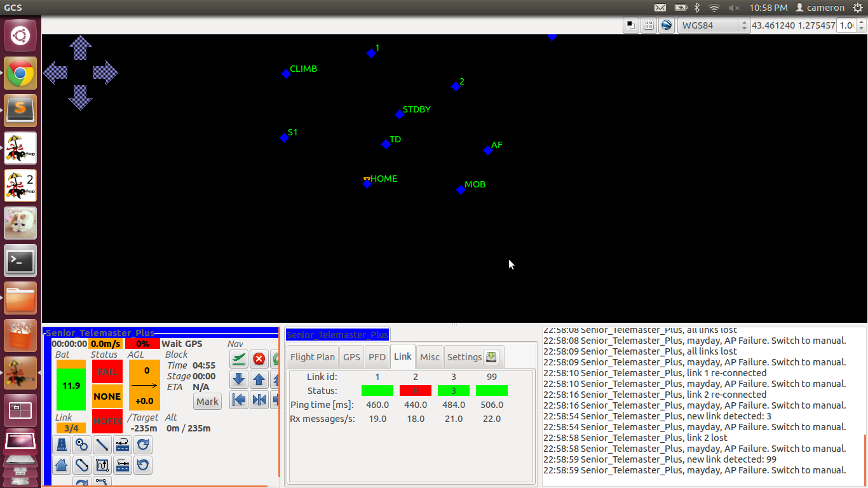Toggle the black/white map background icon

(630, 25)
